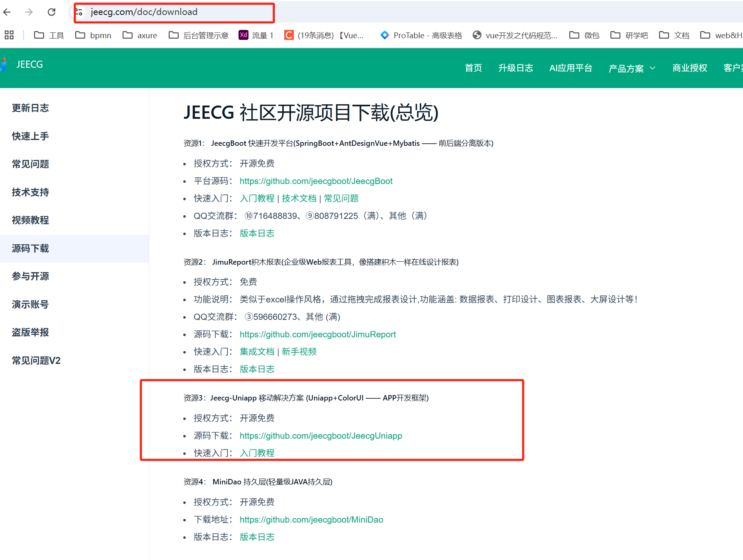Viewport: 743px width, 560px height.
Task: Open the site information icon in address bar
Action: pyautogui.click(x=79, y=12)
